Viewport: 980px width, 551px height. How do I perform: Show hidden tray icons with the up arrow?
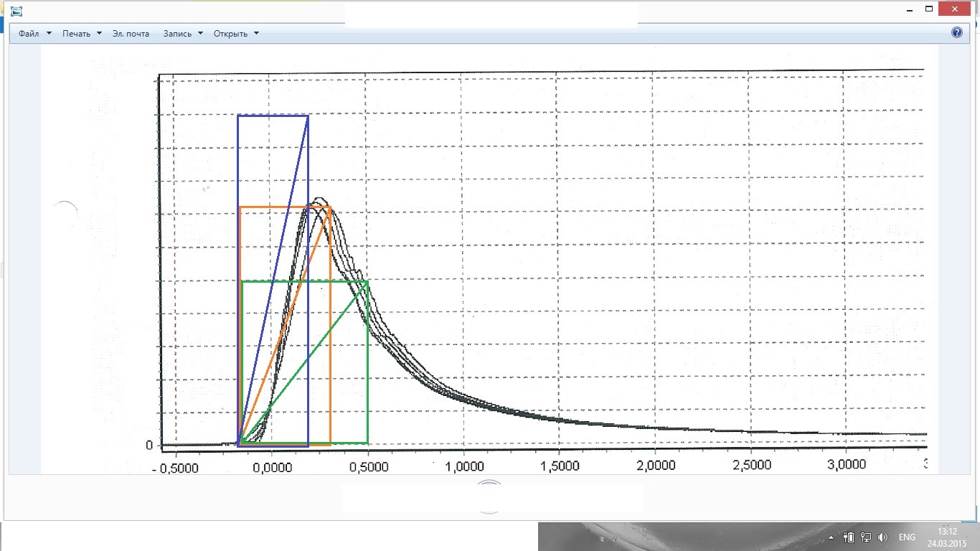click(831, 537)
